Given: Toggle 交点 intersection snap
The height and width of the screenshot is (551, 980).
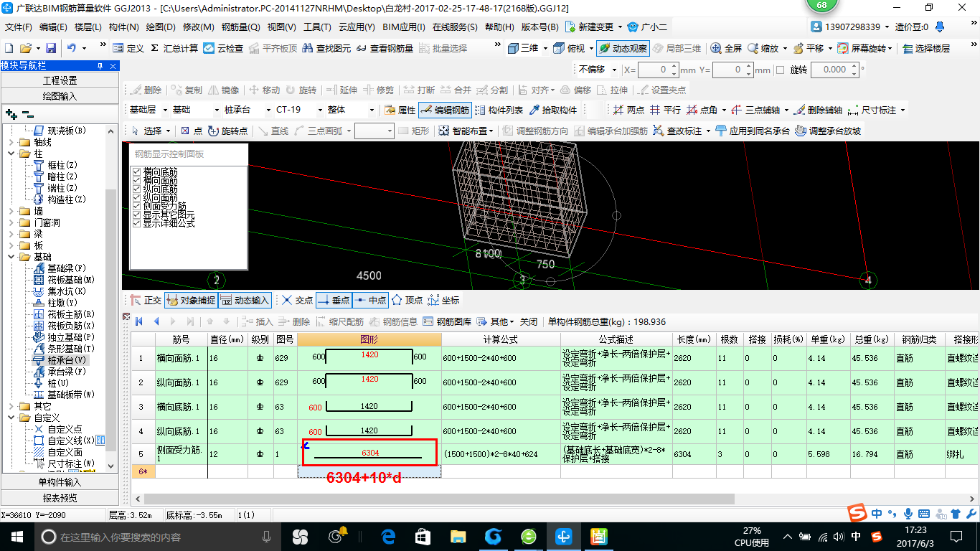Looking at the screenshot, I should (x=297, y=300).
